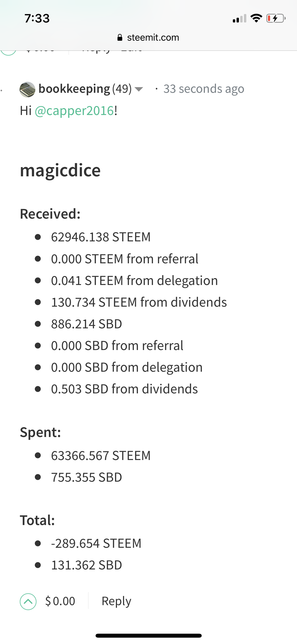297x644 pixels.
Task: Open the "33 seconds ago" comment permalink
Action: (204, 89)
